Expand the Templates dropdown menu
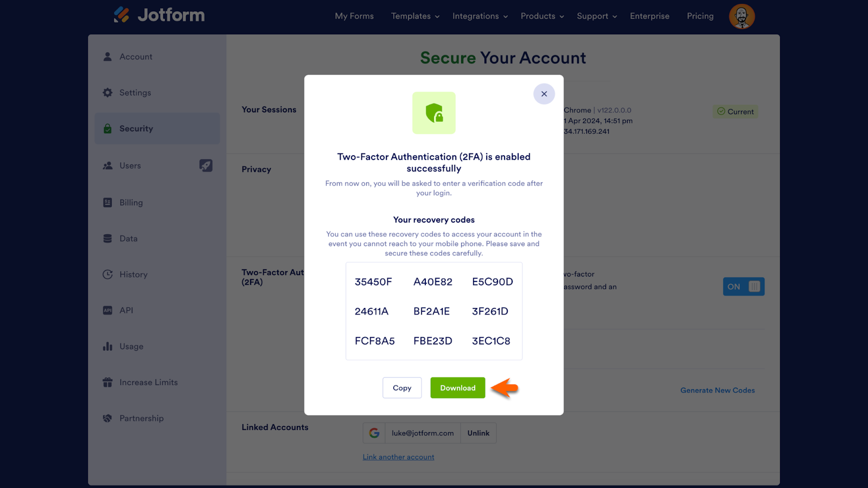 (415, 16)
